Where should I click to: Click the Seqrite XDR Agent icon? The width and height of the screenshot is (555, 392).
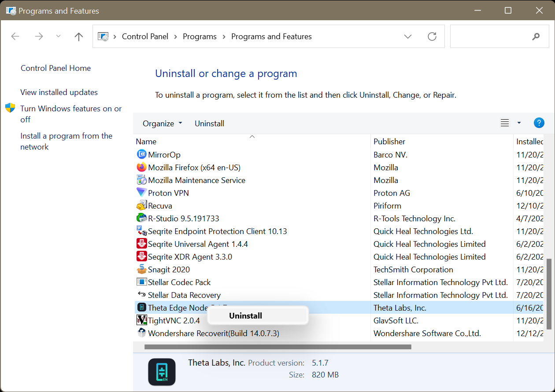pos(141,256)
